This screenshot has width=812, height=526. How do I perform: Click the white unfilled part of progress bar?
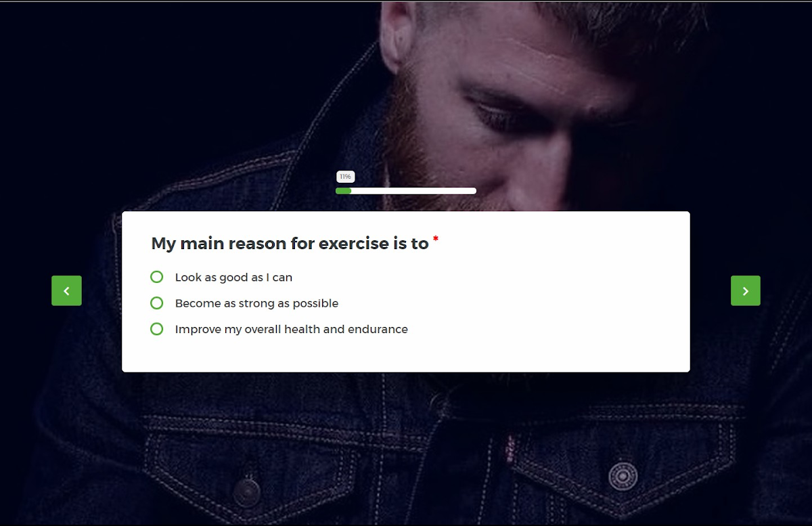click(413, 191)
